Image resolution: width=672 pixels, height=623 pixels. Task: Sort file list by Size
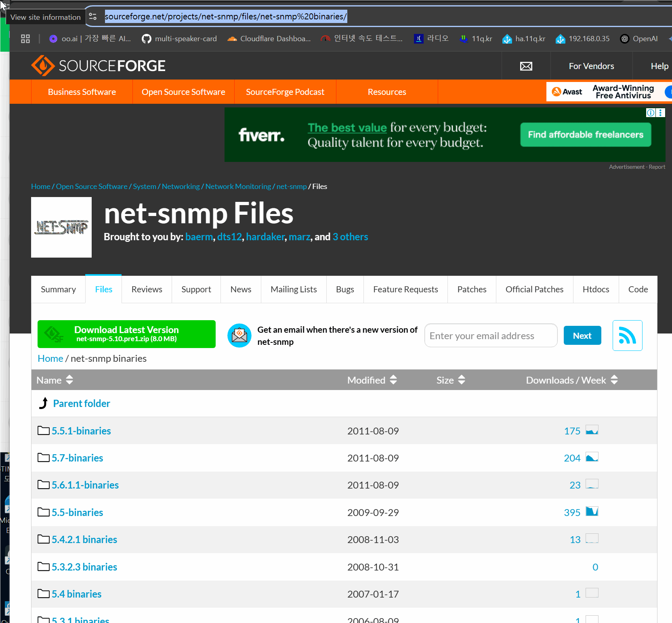click(451, 380)
